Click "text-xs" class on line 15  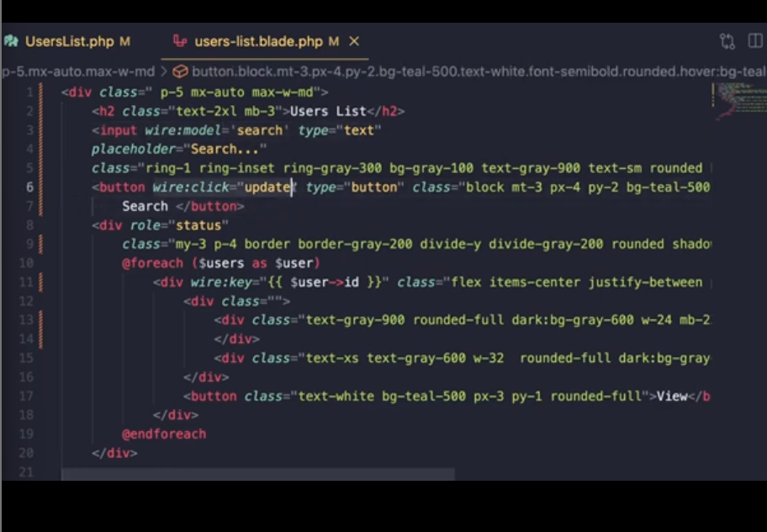click(x=332, y=358)
